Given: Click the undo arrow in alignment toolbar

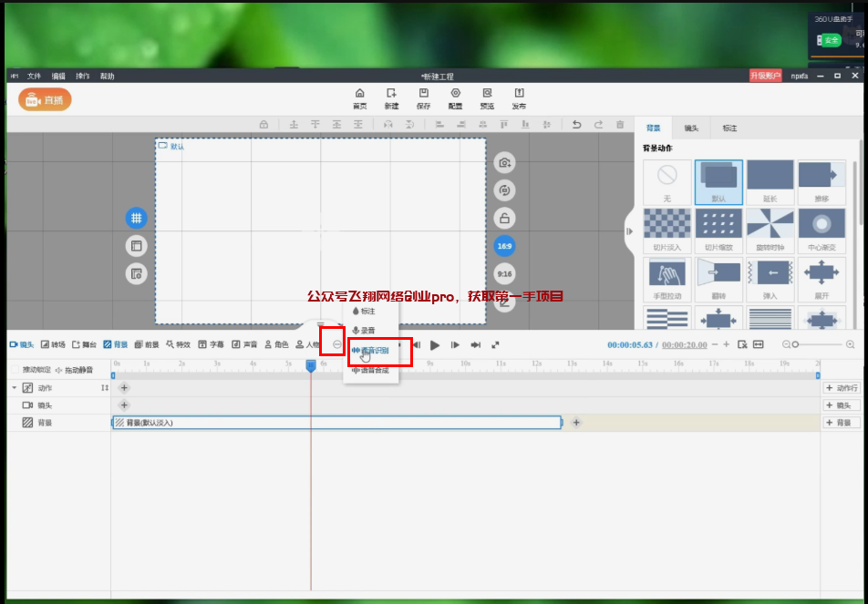Looking at the screenshot, I should (576, 125).
